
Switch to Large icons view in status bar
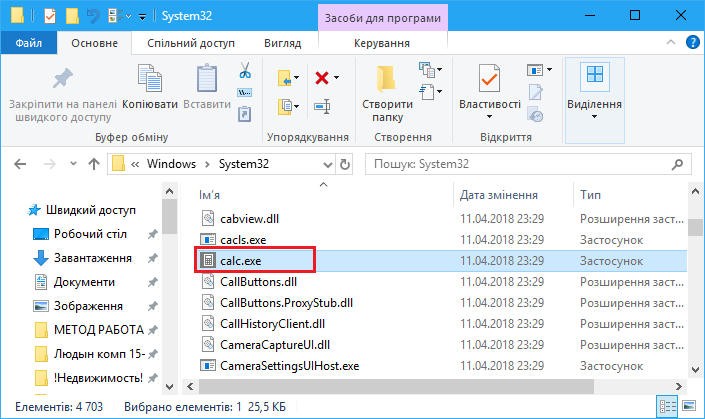click(x=689, y=406)
